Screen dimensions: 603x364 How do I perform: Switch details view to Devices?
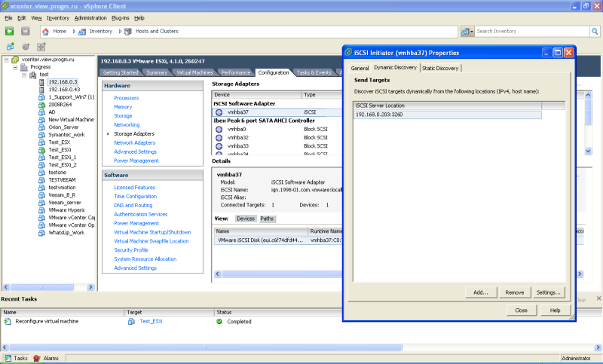click(x=246, y=219)
